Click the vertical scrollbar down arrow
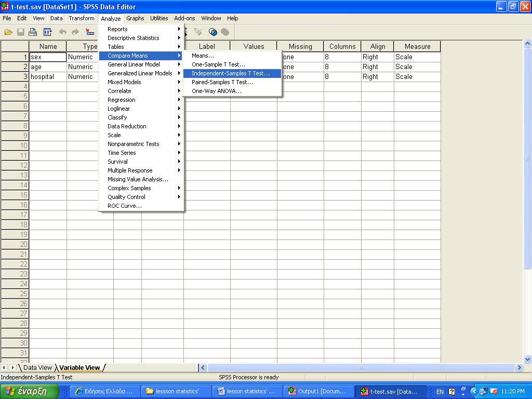Screen dimensions: 532x399 click(528, 359)
